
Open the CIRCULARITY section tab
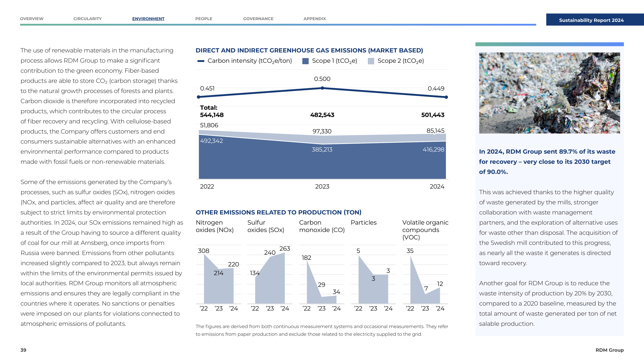pyautogui.click(x=87, y=19)
